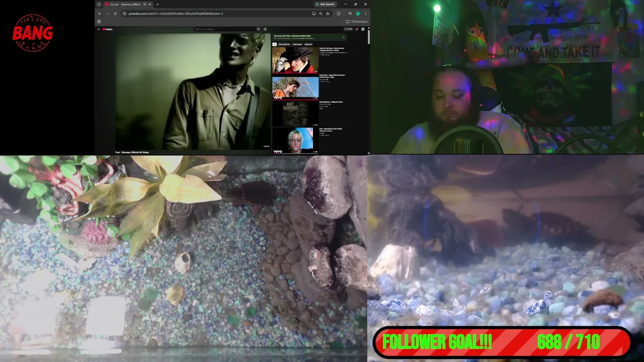
Task: Bookmark this page with the star icon
Action: click(328, 14)
